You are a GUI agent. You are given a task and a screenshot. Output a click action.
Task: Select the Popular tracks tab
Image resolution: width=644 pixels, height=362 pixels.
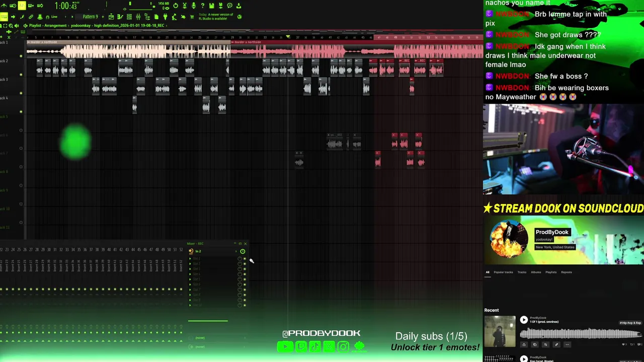pyautogui.click(x=503, y=272)
